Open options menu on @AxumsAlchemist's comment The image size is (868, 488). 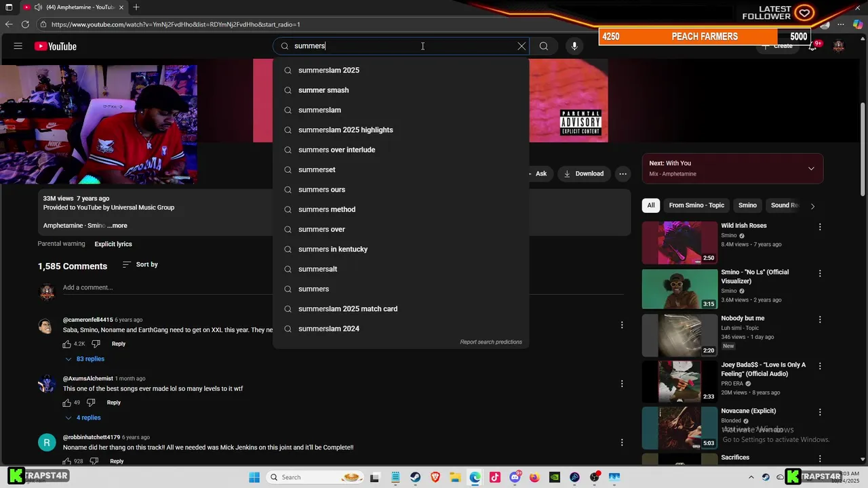[x=622, y=384]
